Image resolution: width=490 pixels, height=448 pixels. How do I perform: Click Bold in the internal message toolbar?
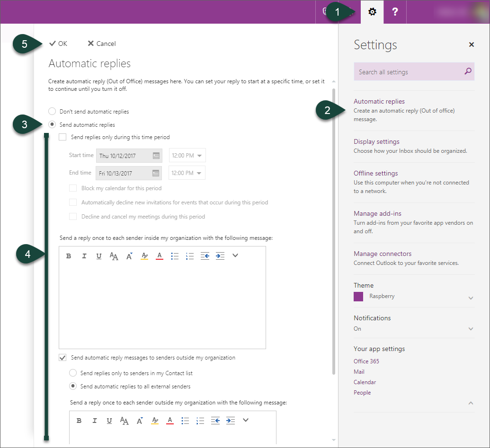69,256
